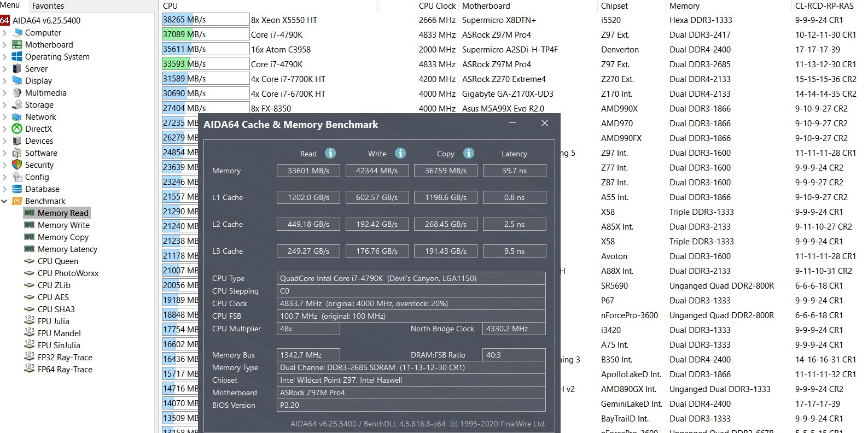Click the Server tree icon
Screen dimensions: 868x433
coord(18,69)
